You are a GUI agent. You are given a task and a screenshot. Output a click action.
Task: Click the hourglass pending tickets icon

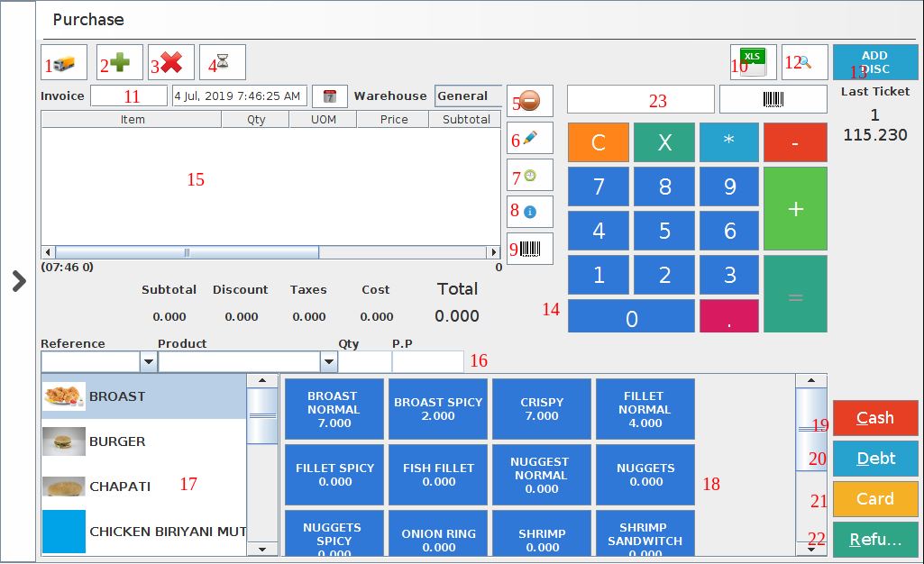[x=222, y=63]
